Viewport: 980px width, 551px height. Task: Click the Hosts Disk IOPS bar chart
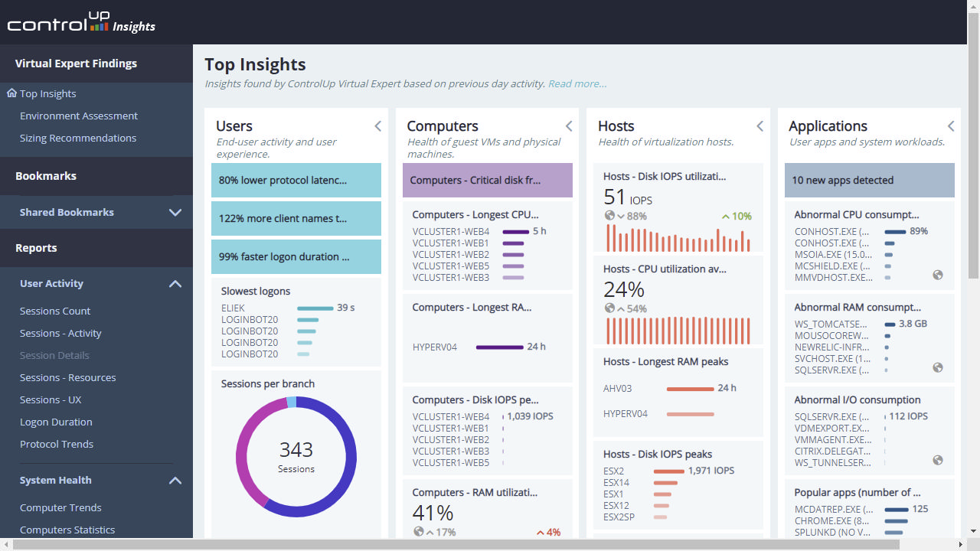pos(678,236)
